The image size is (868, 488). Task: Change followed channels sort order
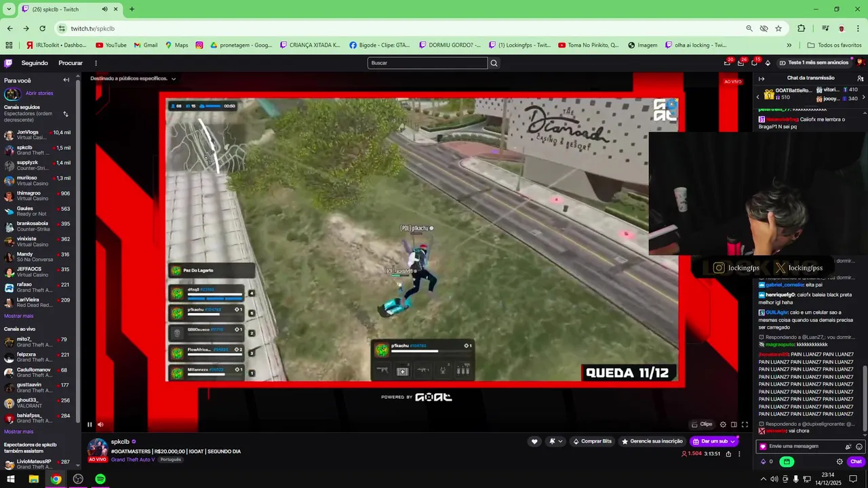[x=65, y=114]
